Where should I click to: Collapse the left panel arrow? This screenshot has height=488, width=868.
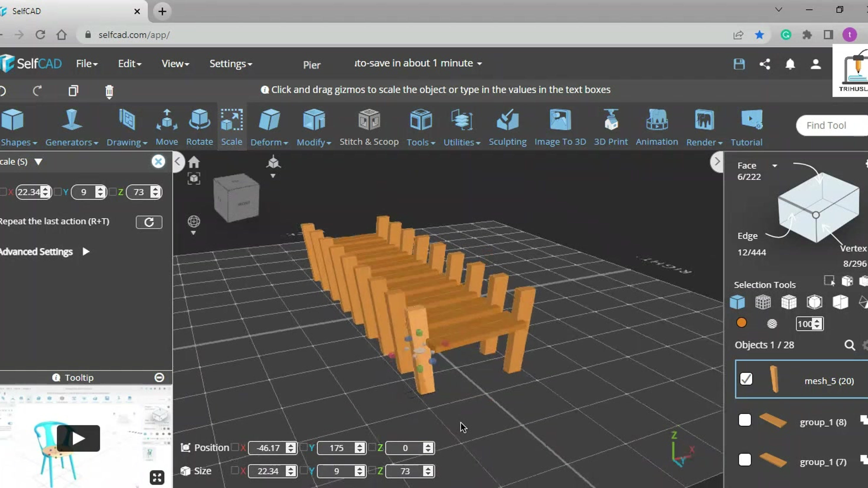click(178, 161)
